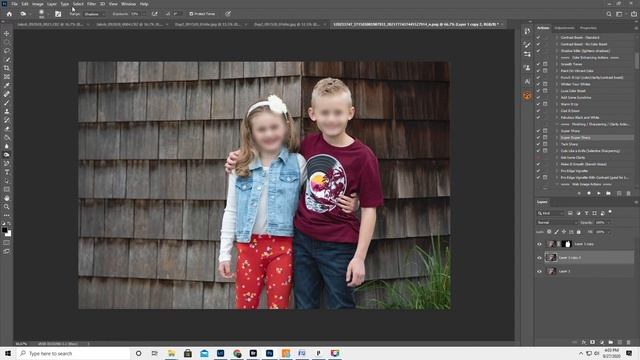Screen dimensions: 640x360
Task: Open the Image menu
Action: click(x=38, y=4)
